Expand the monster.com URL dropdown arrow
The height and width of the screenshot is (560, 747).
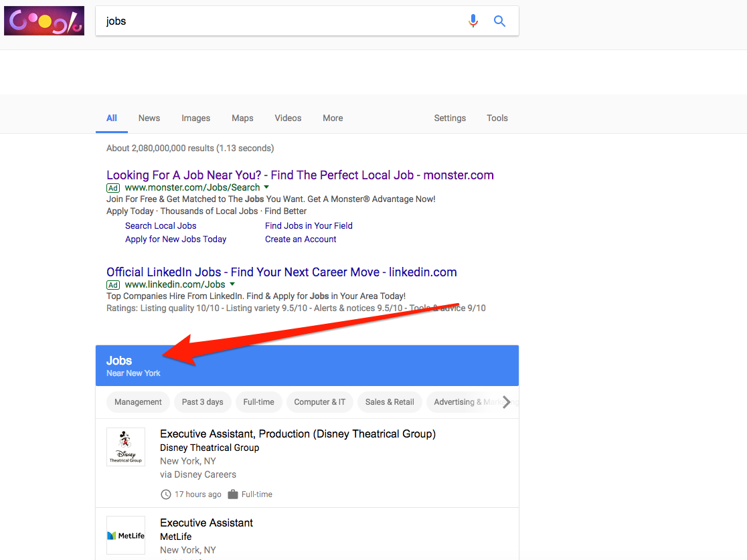coord(266,187)
